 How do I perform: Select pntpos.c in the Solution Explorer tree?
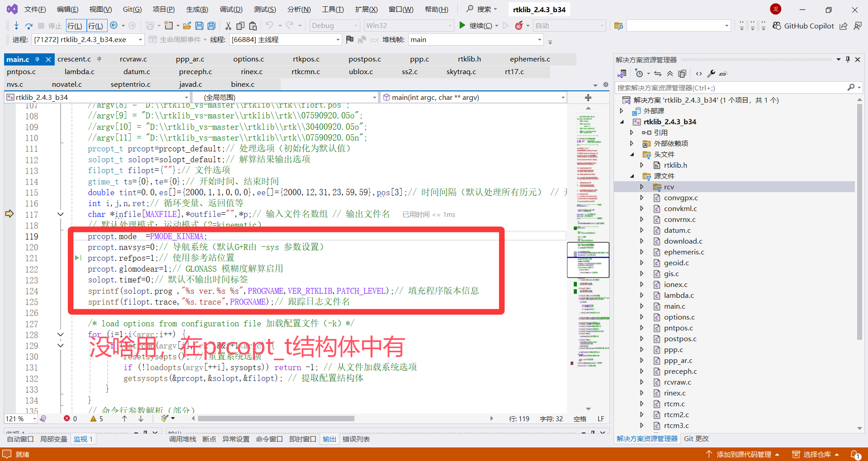click(678, 328)
